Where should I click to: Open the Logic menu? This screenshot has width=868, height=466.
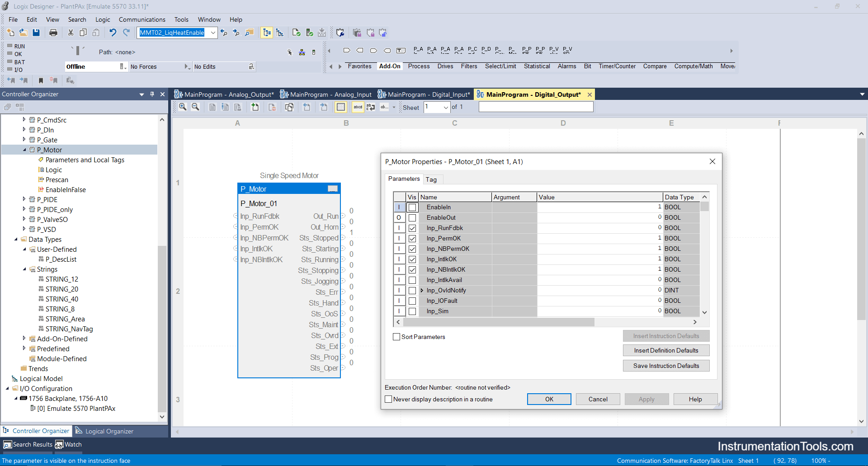[103, 19]
